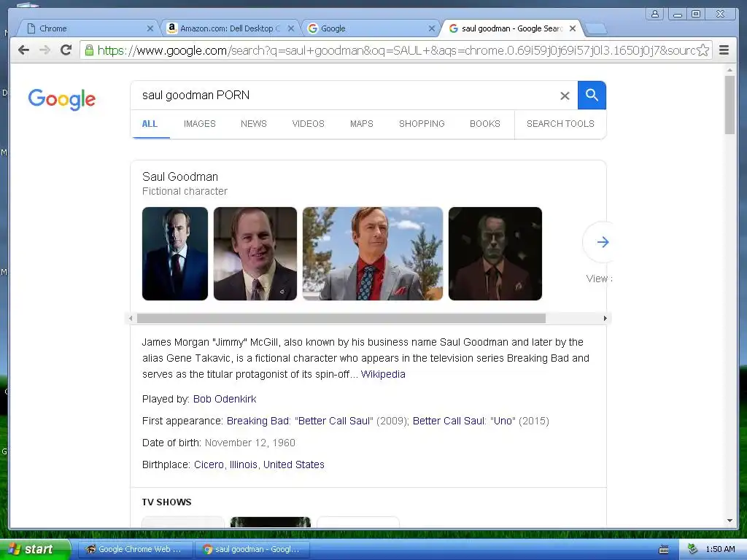Switch to the Amazon.com Dell Desktop tab
This screenshot has height=560, width=747.
[230, 28]
